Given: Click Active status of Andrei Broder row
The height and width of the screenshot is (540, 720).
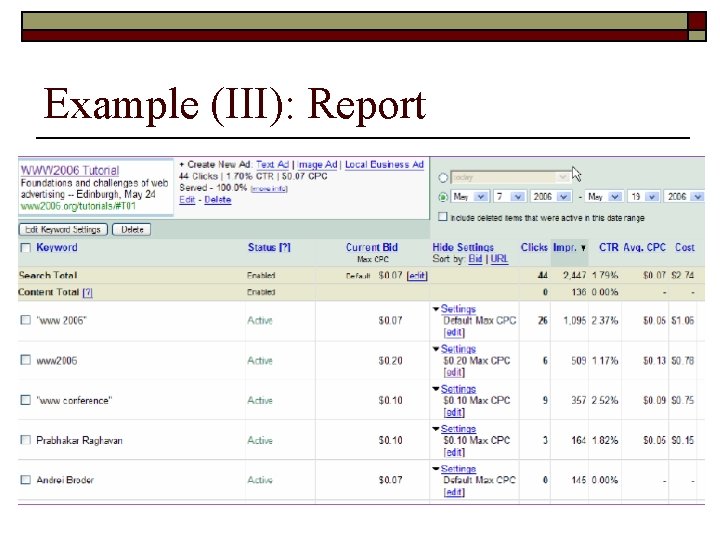Looking at the screenshot, I should pos(260,480).
